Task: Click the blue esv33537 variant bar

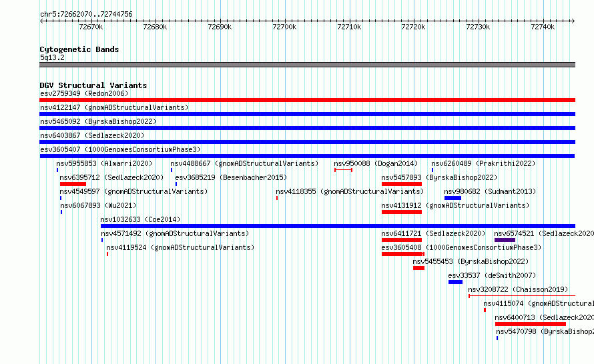Action: (455, 282)
